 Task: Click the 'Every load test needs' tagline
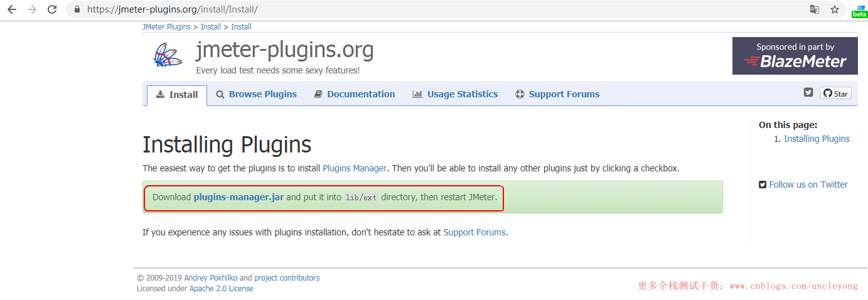[x=277, y=70]
